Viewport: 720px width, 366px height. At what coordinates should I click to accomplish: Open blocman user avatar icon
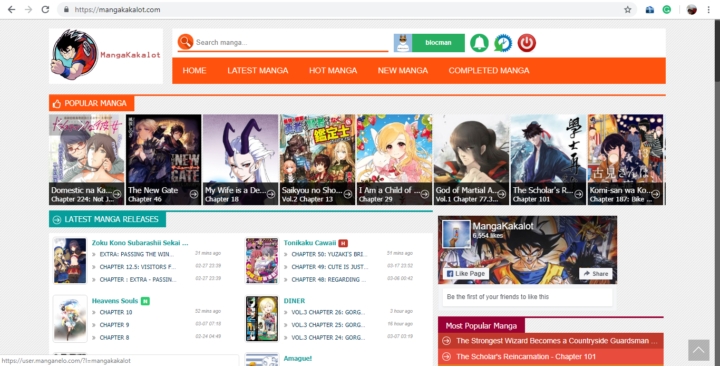coord(403,43)
